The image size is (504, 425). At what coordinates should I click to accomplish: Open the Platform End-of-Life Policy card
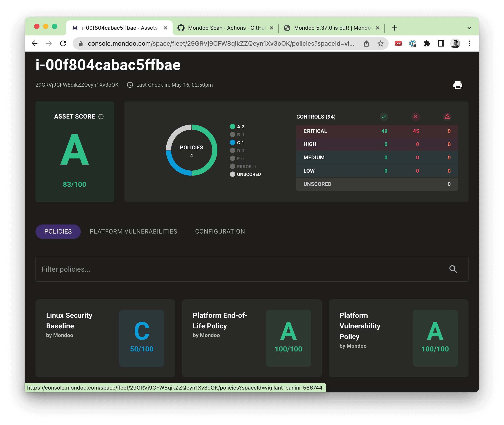252,337
